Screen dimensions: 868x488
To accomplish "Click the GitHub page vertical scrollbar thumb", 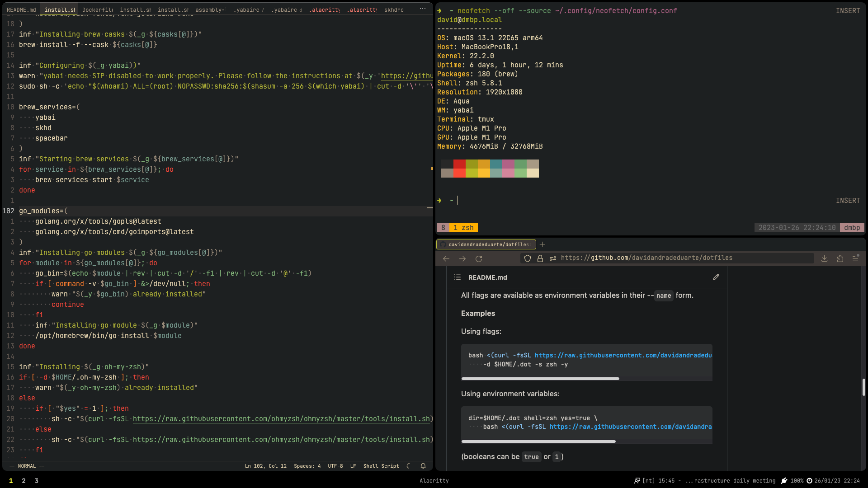I will tap(863, 387).
